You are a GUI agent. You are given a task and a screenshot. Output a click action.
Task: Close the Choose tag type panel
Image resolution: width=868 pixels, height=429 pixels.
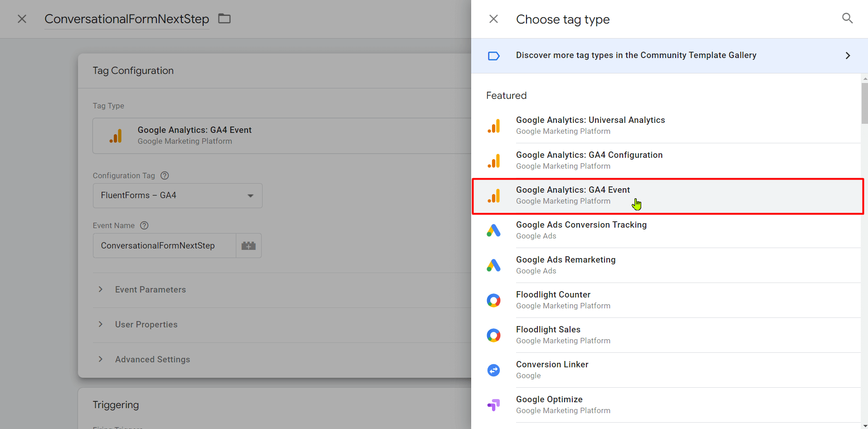[493, 19]
